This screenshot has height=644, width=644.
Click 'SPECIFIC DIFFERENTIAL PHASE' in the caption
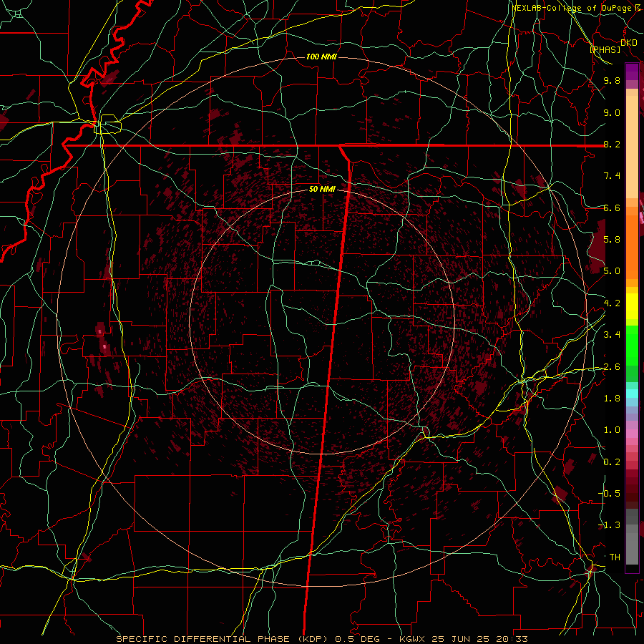pyautogui.click(x=203, y=639)
